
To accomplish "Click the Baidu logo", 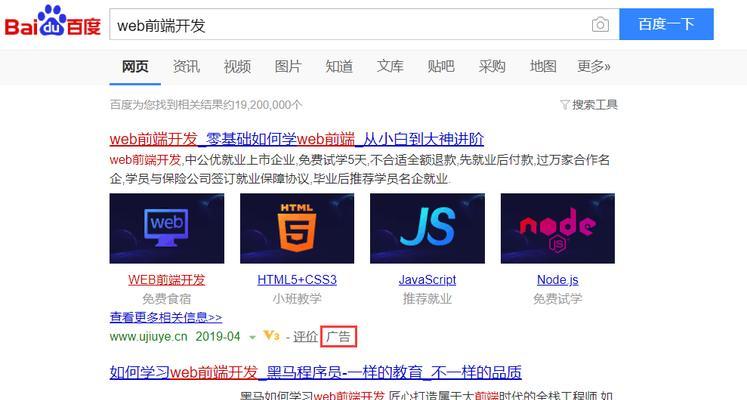I will tap(52, 21).
